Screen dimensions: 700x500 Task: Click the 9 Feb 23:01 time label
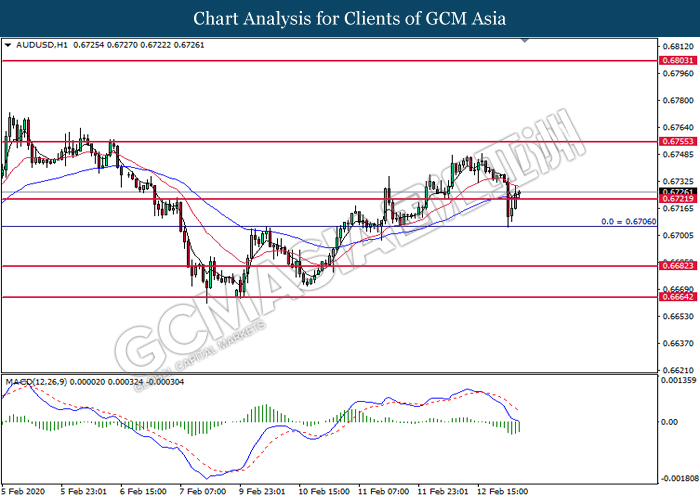click(x=262, y=492)
